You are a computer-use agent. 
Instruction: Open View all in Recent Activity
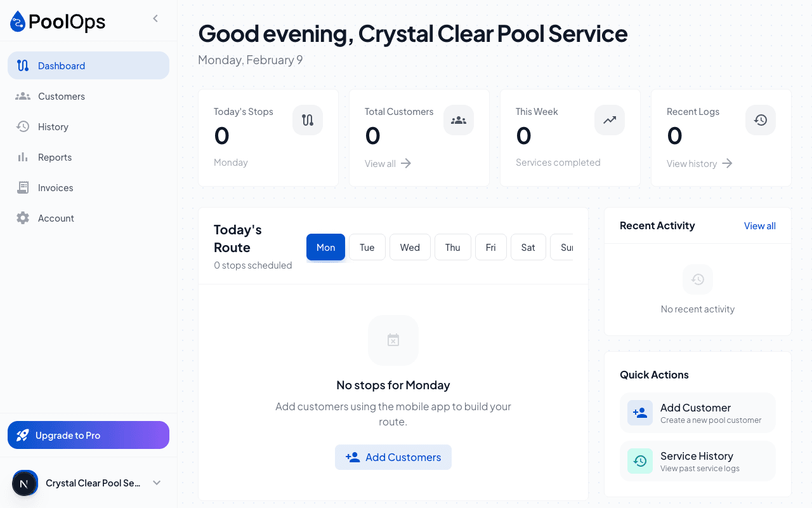coord(759,225)
